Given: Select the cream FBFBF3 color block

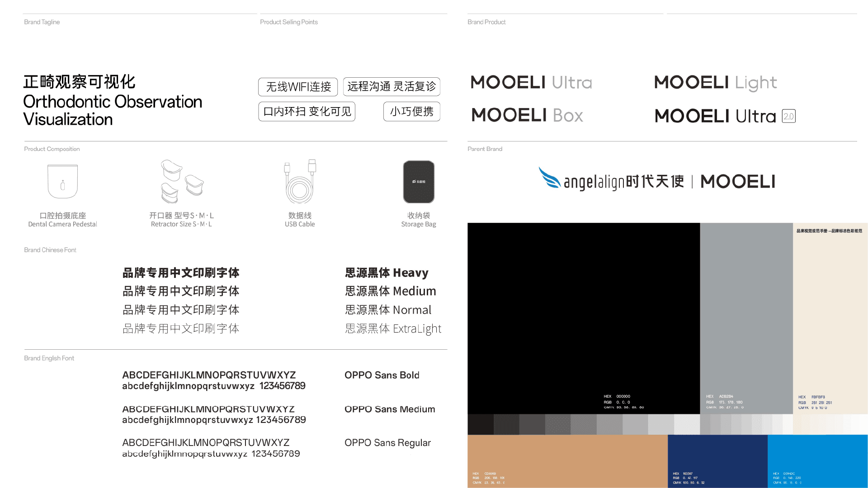Looking at the screenshot, I should point(830,318).
